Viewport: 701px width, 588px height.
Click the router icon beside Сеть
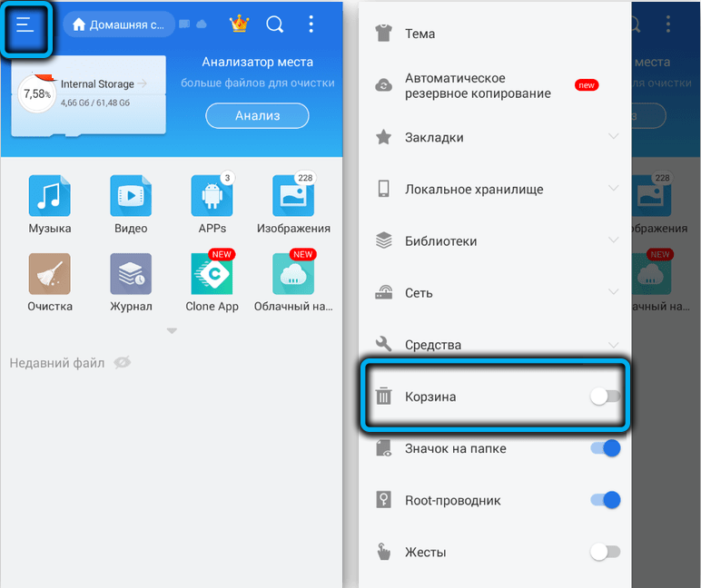click(x=383, y=292)
